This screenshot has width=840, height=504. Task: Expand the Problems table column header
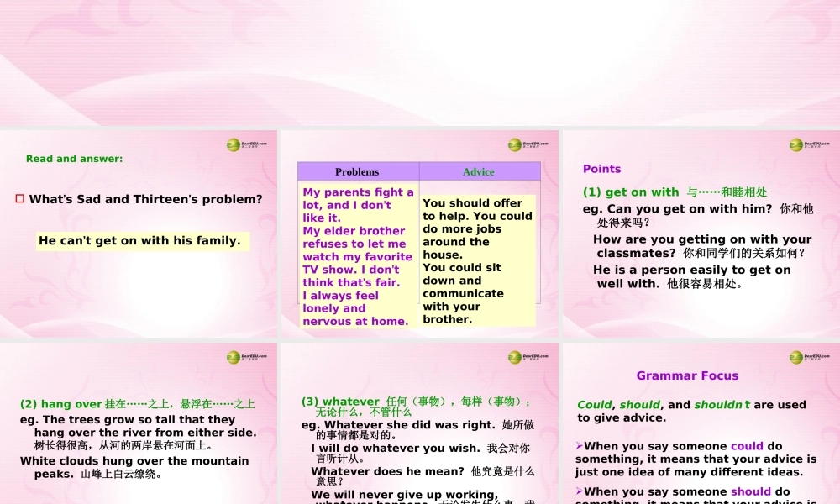pos(357,171)
